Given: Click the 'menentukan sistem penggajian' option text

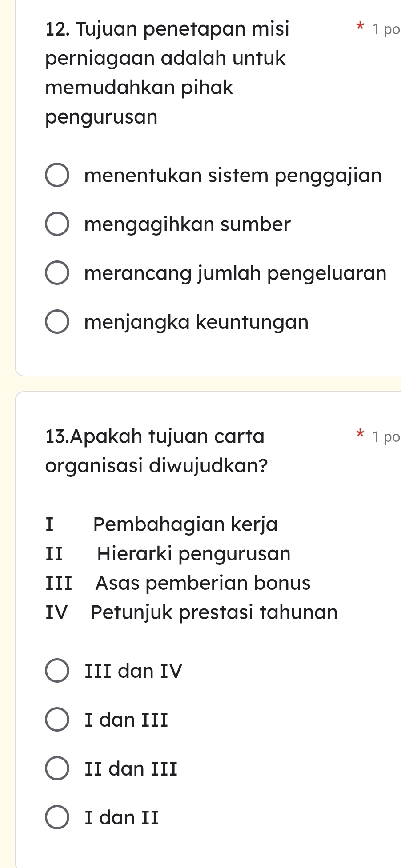Looking at the screenshot, I should (233, 176).
